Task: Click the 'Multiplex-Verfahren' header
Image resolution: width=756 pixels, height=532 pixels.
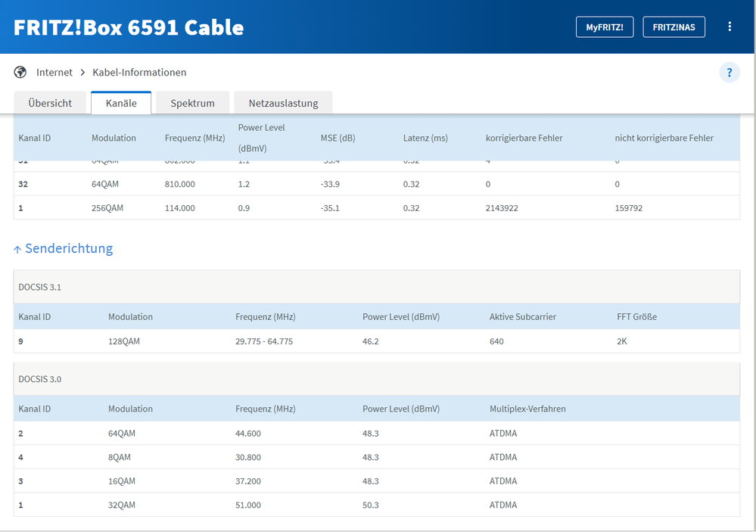Action: click(x=527, y=409)
